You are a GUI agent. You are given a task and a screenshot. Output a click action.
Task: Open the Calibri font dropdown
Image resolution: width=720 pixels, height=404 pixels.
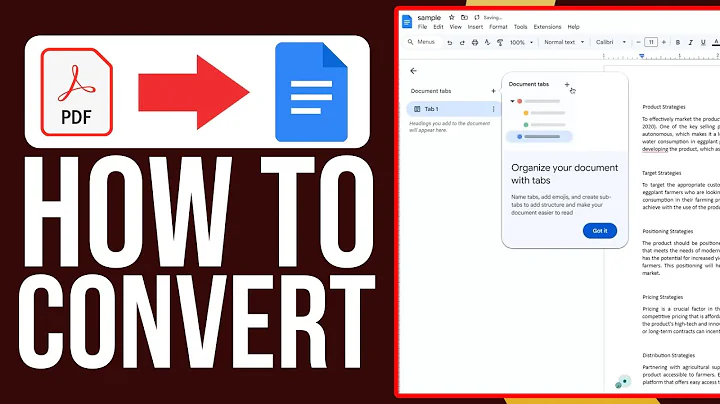coord(611,42)
